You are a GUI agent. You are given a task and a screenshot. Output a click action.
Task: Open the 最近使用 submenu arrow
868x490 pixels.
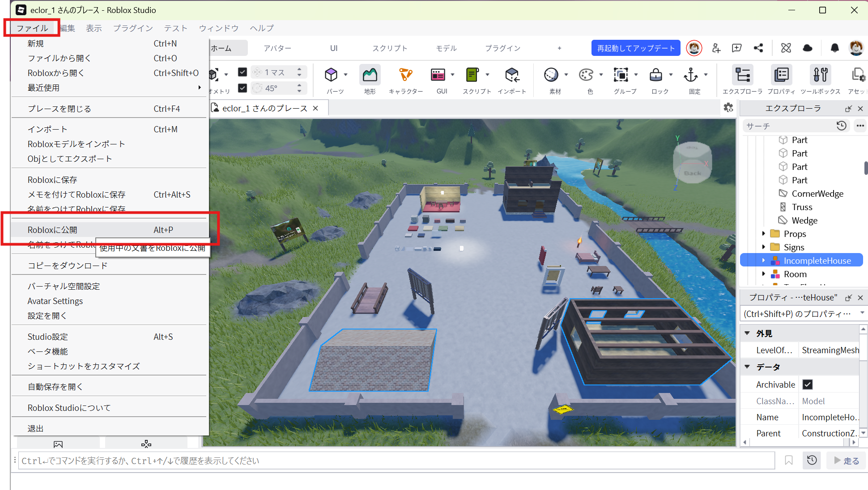(x=200, y=88)
